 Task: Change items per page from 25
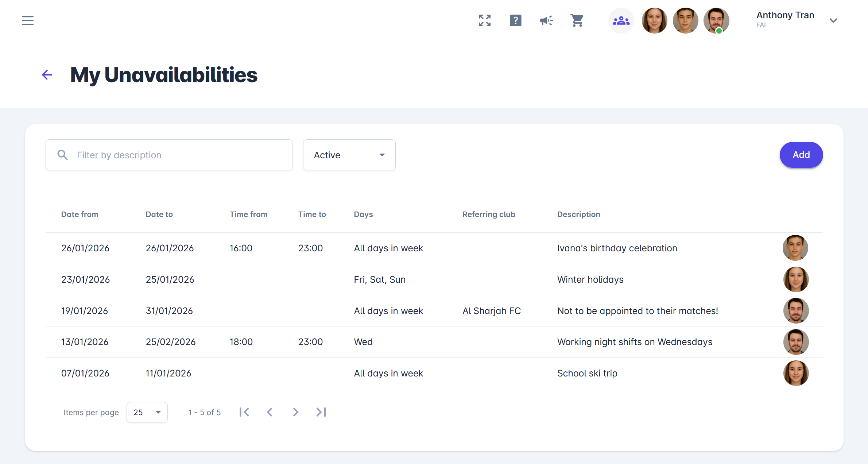tap(147, 412)
